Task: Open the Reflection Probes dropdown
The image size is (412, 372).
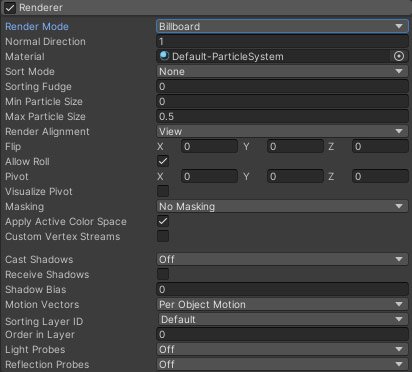Action: (282, 364)
